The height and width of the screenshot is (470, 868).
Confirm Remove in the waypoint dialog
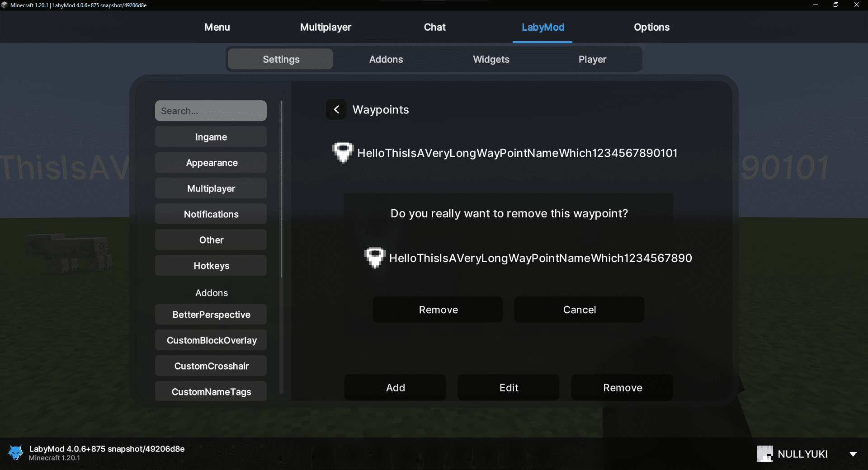click(x=438, y=310)
